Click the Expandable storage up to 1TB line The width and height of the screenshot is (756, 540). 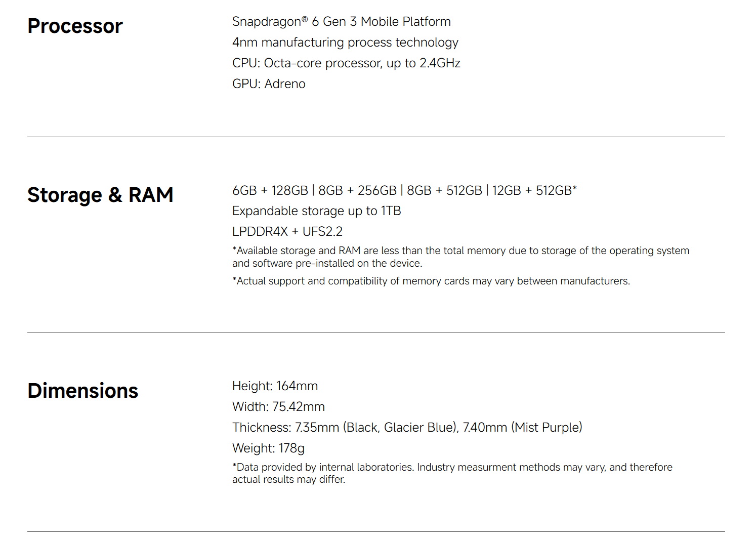(316, 211)
